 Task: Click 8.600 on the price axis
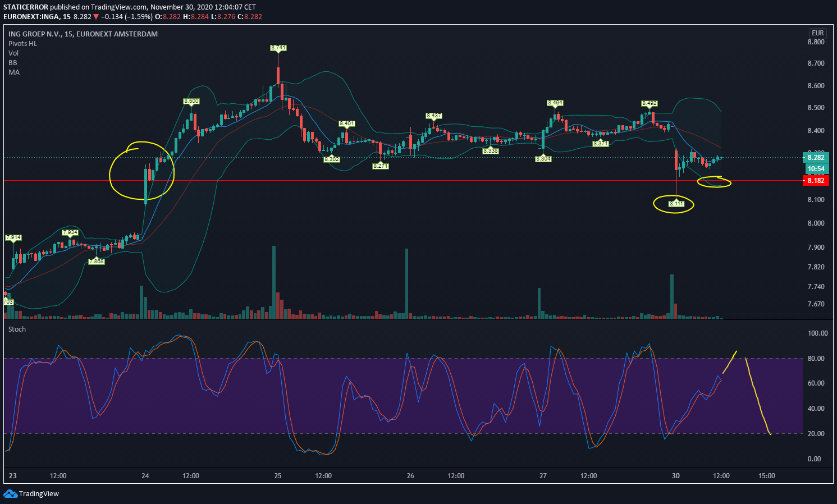point(816,86)
